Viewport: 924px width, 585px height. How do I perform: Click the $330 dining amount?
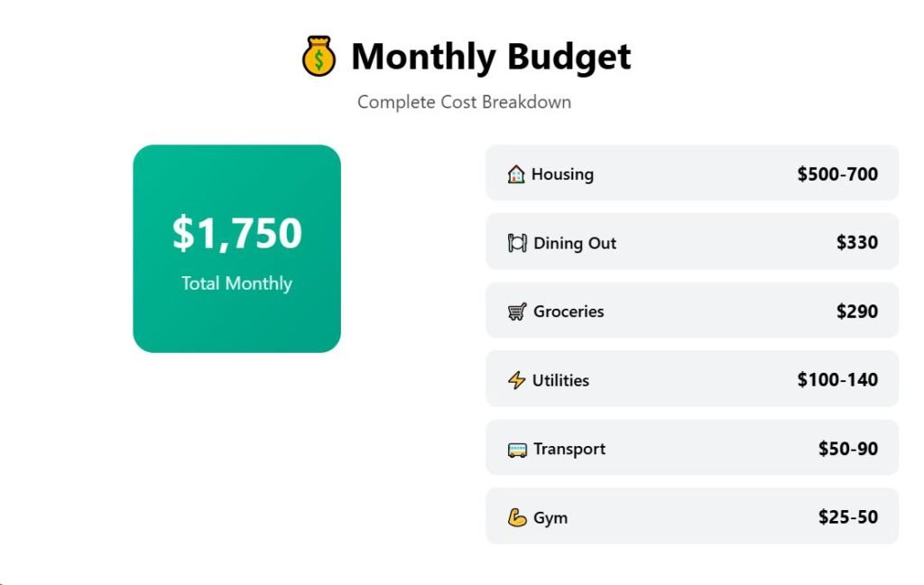(856, 243)
